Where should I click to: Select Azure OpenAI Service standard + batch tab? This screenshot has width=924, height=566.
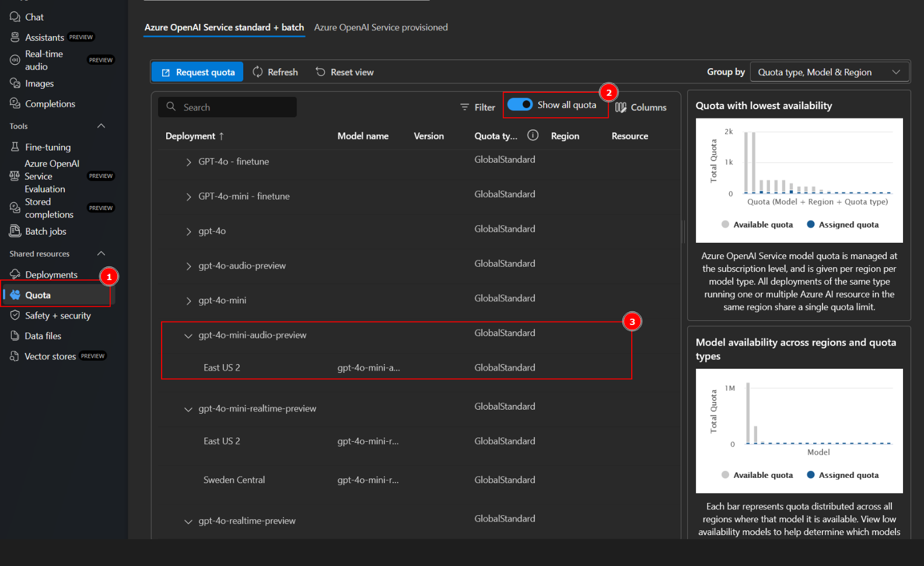(x=224, y=27)
